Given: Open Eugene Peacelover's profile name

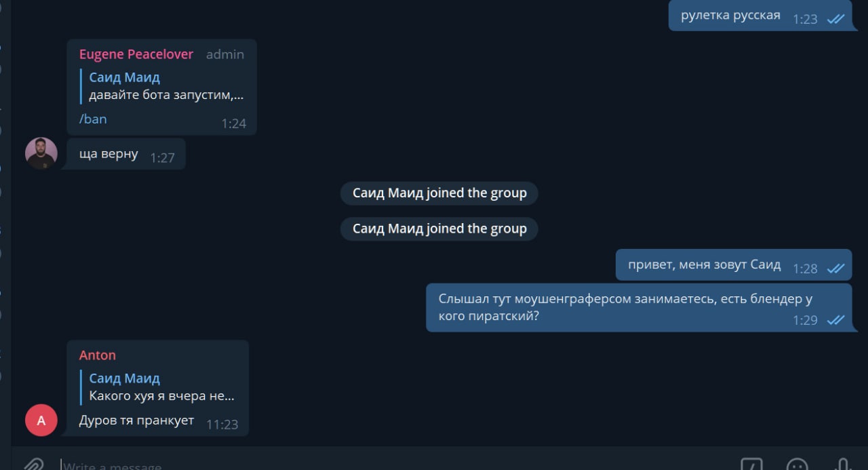Looking at the screenshot, I should coord(136,54).
